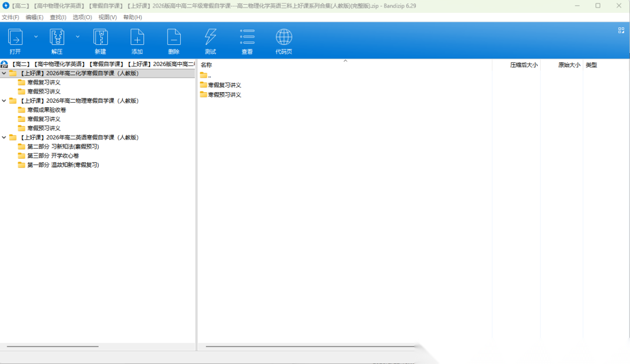Collapse the 2026年高二物理寒假自学课 tree folder
Image resolution: width=630 pixels, height=364 pixels.
click(x=4, y=101)
